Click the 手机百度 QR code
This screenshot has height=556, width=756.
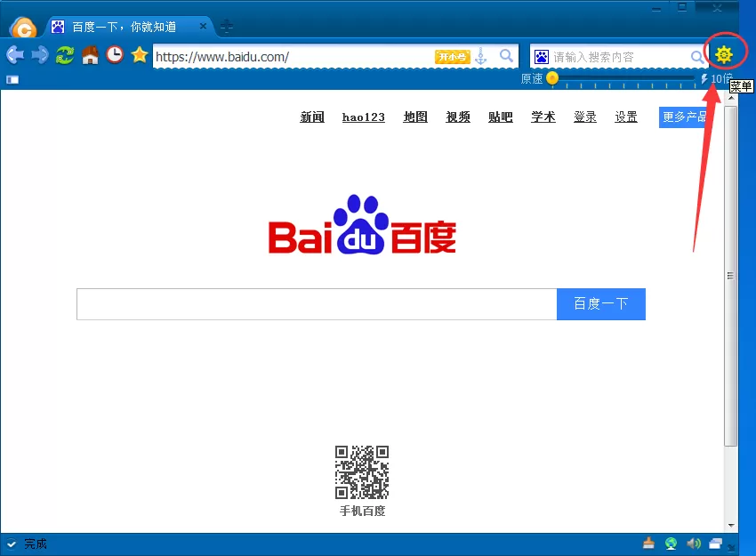(362, 471)
